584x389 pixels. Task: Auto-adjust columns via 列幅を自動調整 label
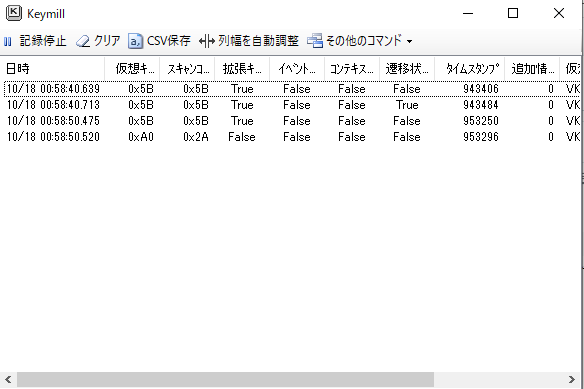click(258, 41)
